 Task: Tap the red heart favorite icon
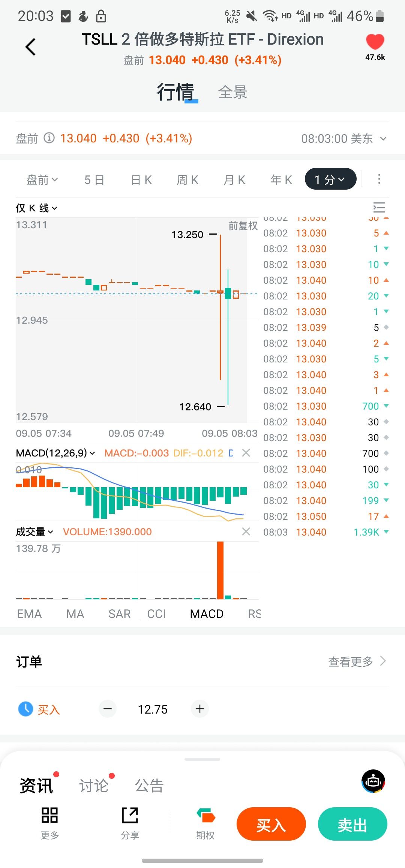click(375, 42)
